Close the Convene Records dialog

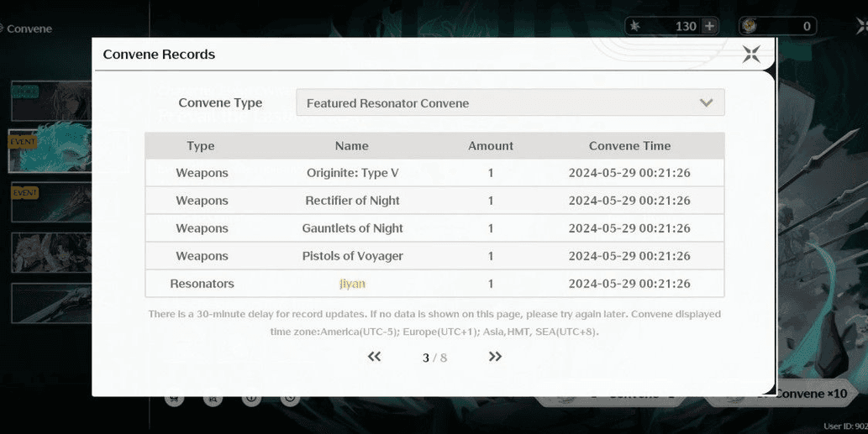[x=750, y=55]
